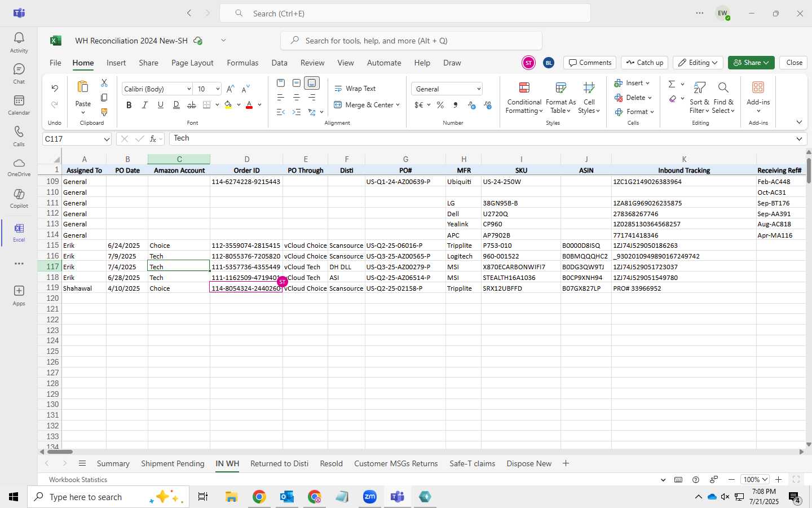Click the Catch up button
Screen dimensions: 812x508
645,63
